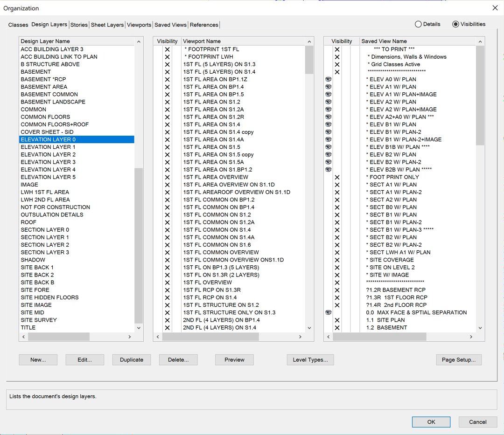The width and height of the screenshot is (504, 435).
Task: Click X visibility mark for FOOTPRINT LWH viewport
Action: click(167, 57)
